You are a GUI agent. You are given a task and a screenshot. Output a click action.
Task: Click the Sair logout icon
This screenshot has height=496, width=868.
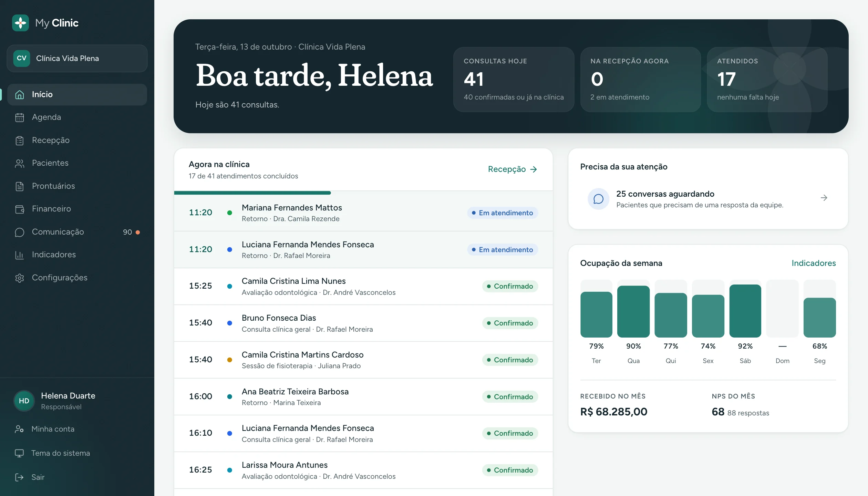[x=19, y=477]
